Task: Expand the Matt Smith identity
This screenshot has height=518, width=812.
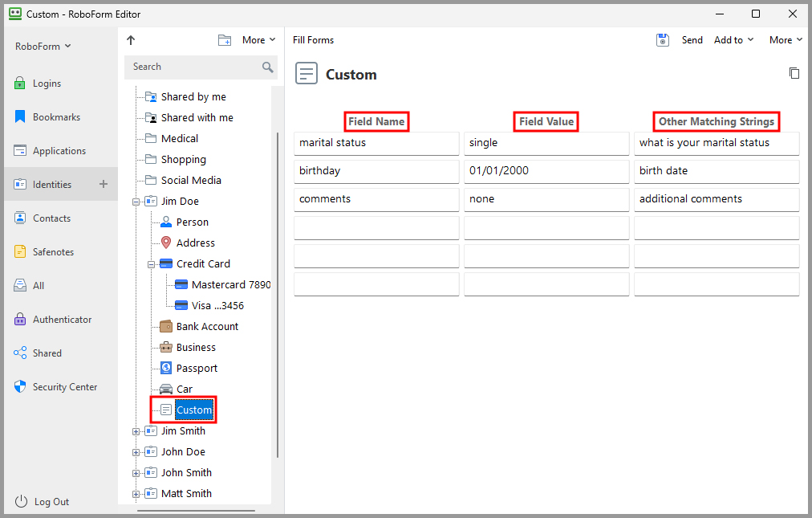Action: pyautogui.click(x=136, y=494)
